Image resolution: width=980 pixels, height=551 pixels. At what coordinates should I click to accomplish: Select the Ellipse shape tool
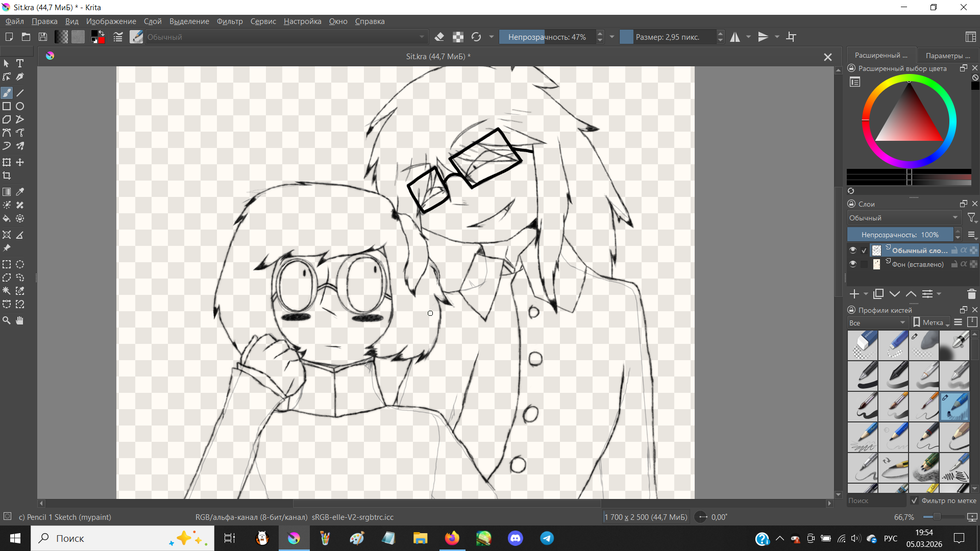pos(20,106)
